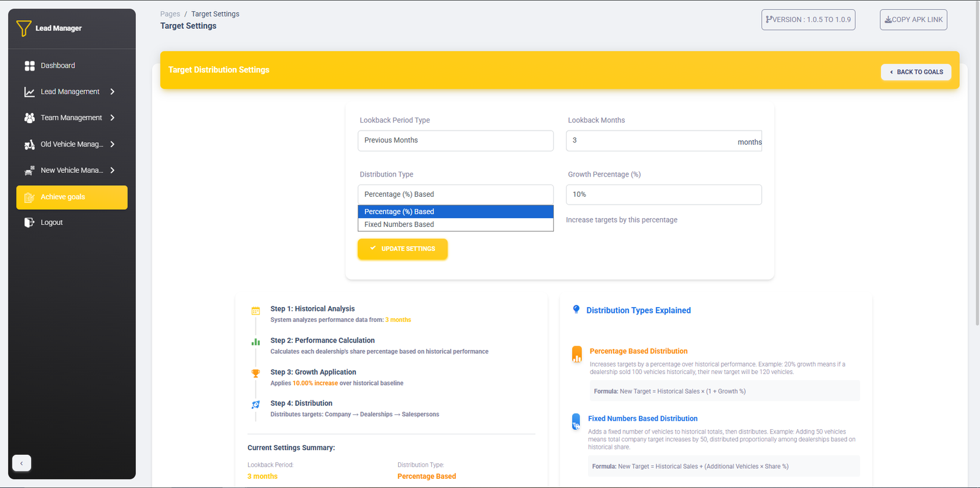
Task: Click the New Vehicle Management icon
Action: (29, 170)
